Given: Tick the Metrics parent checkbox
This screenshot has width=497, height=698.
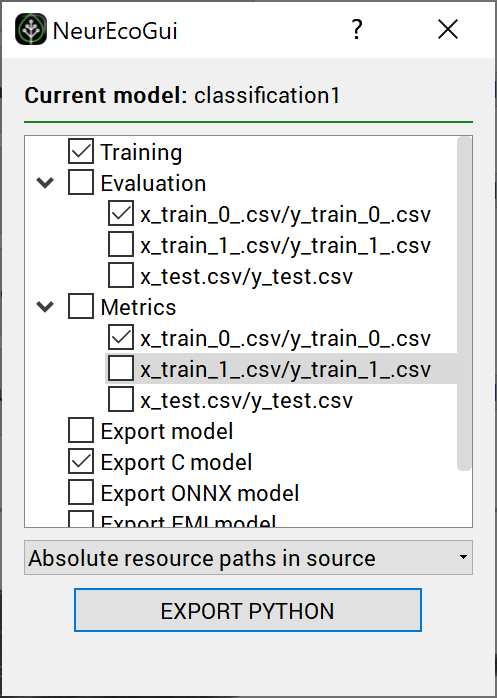Looking at the screenshot, I should [x=81, y=306].
